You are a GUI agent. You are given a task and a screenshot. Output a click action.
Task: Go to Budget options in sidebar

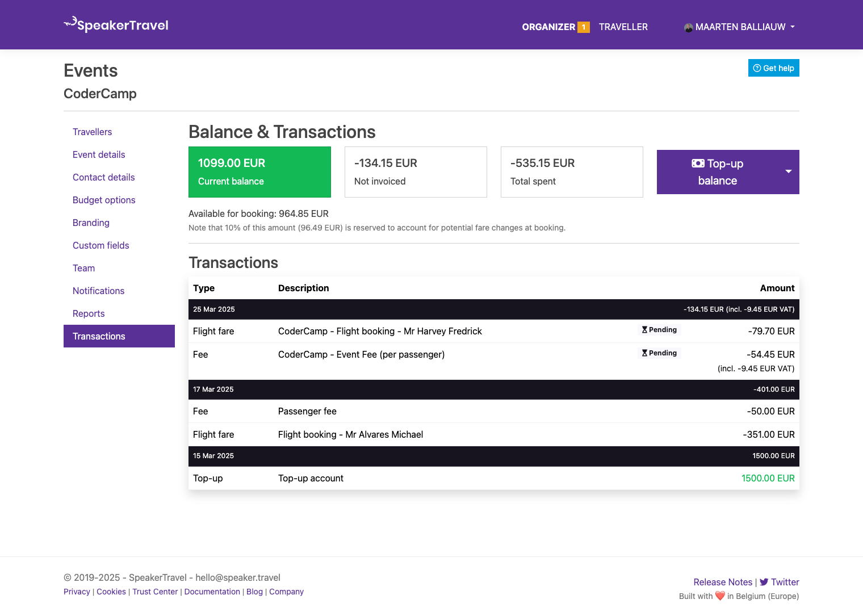[x=104, y=200]
